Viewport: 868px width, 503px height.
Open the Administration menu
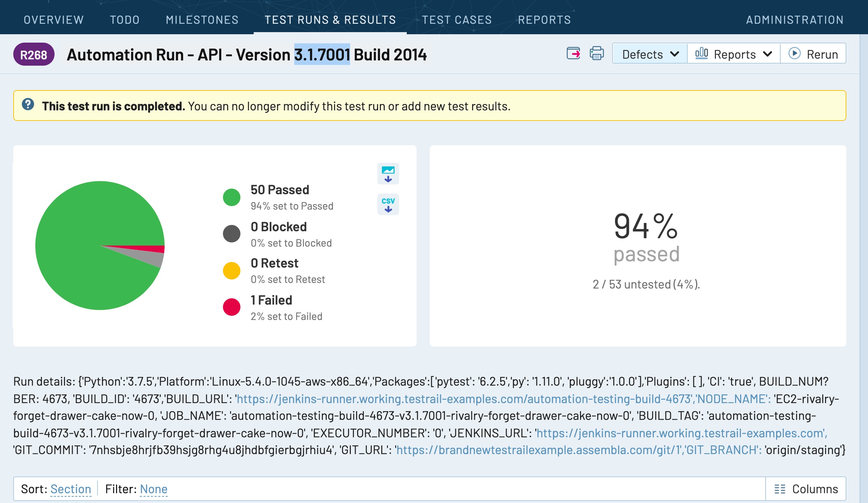point(795,20)
